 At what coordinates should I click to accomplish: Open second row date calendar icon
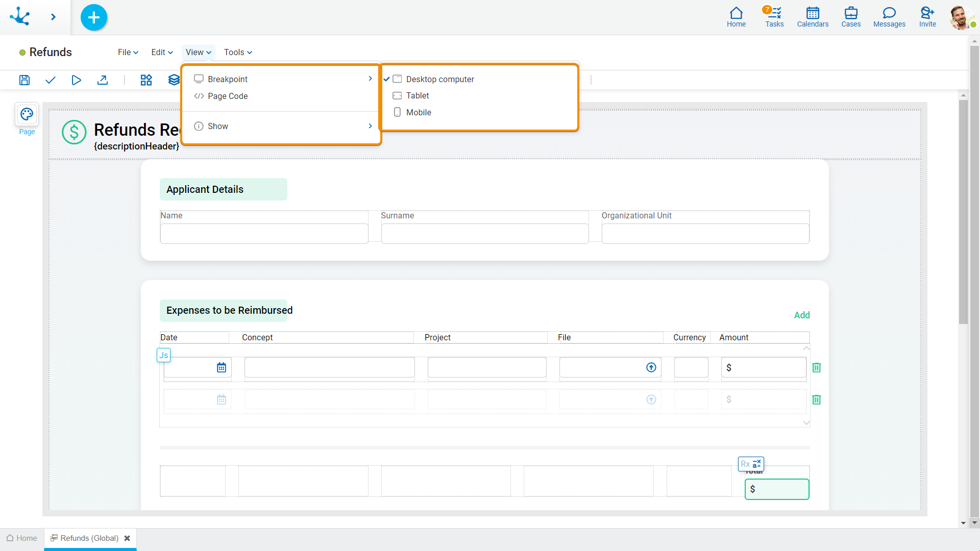pyautogui.click(x=222, y=399)
